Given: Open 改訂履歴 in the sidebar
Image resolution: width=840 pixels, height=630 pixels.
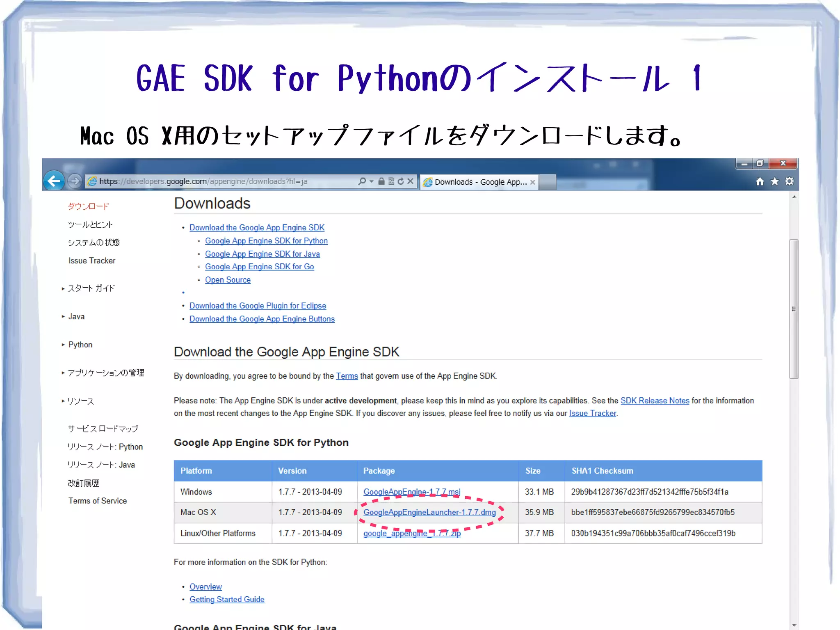Looking at the screenshot, I should point(84,483).
